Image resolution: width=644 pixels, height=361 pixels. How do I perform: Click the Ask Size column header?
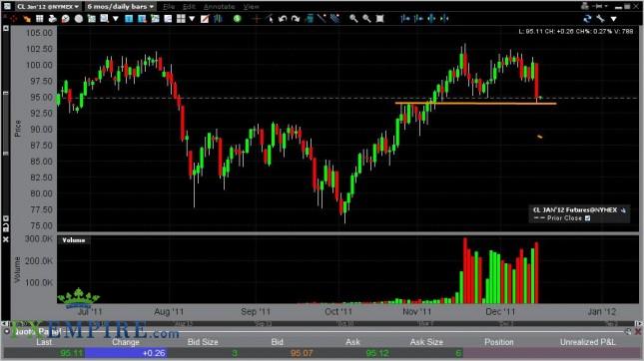(426, 342)
